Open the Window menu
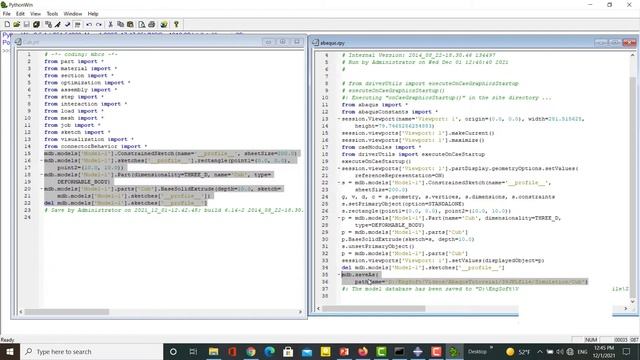This screenshot has height=360, width=640. 73,13
